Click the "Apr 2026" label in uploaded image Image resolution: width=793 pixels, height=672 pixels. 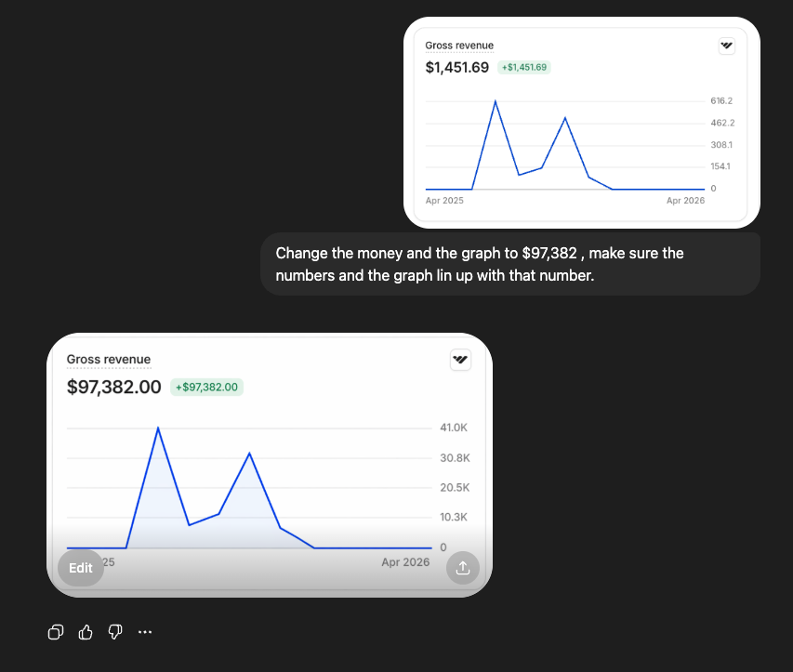tap(685, 200)
